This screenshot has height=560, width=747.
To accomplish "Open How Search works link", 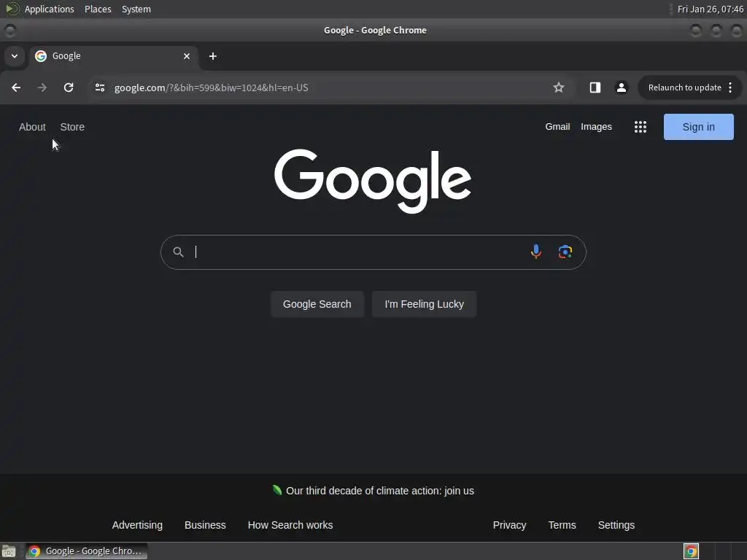I will pyautogui.click(x=290, y=525).
